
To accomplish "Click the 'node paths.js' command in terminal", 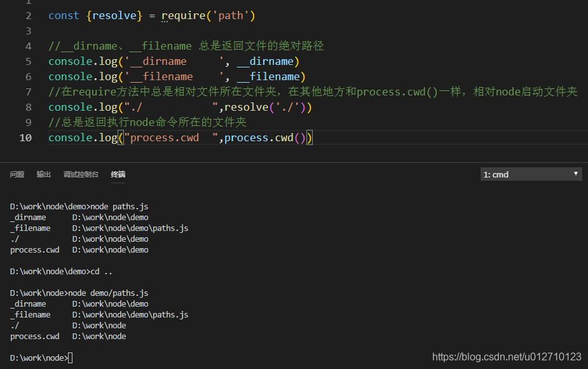I will (x=120, y=207).
